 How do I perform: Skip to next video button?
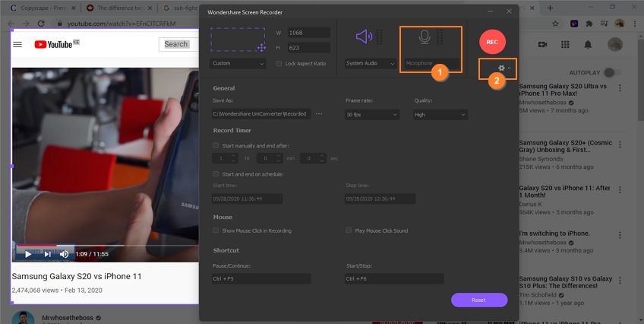tap(47, 254)
